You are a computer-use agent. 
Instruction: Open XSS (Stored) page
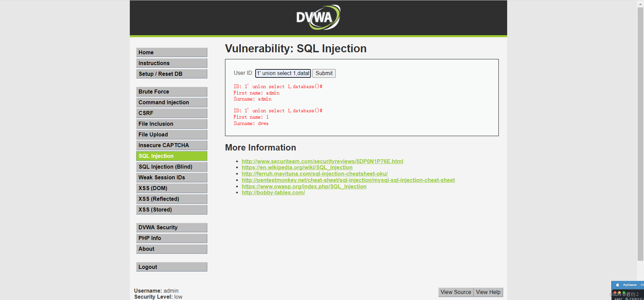pos(172,209)
